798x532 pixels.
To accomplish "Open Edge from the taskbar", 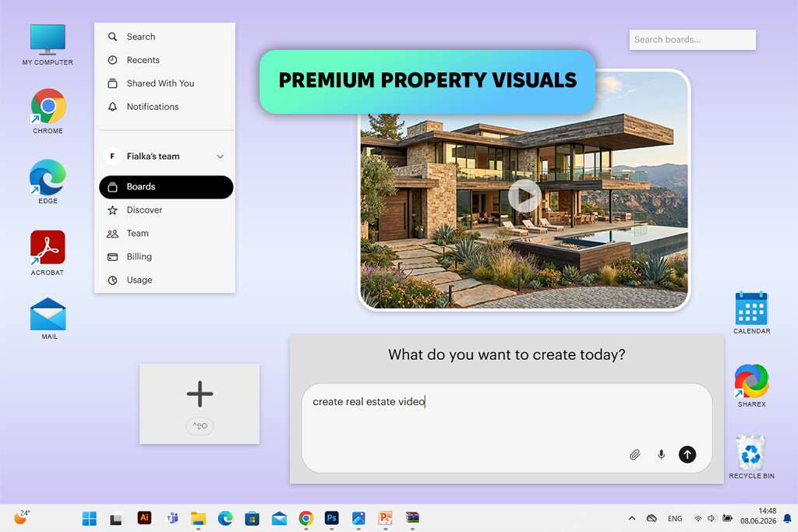I will [x=225, y=518].
